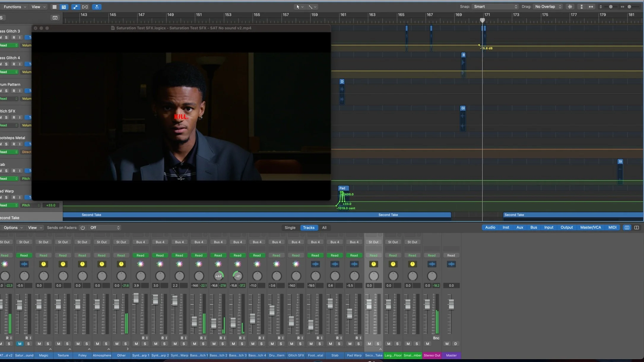644x362 pixels.
Task: Click the vertical auto-zoom icon in the toolbar
Action: (x=582, y=7)
